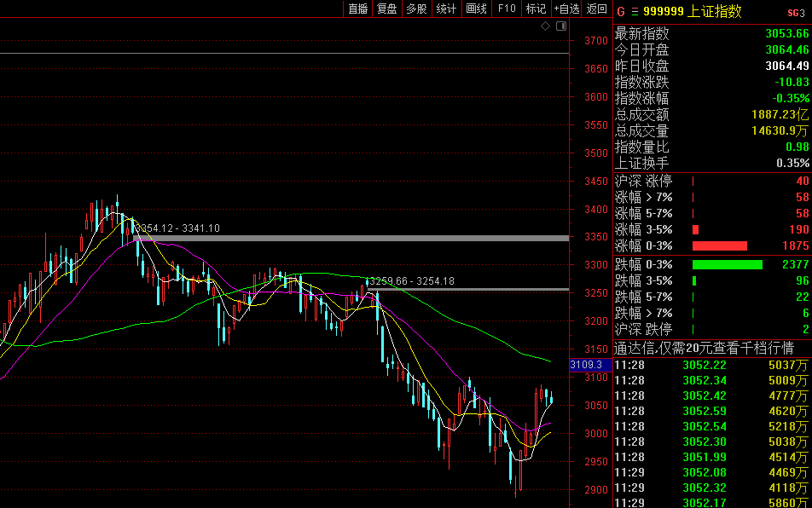
Task: Open 直播 live broadcast in the toolbar
Action: click(x=357, y=9)
